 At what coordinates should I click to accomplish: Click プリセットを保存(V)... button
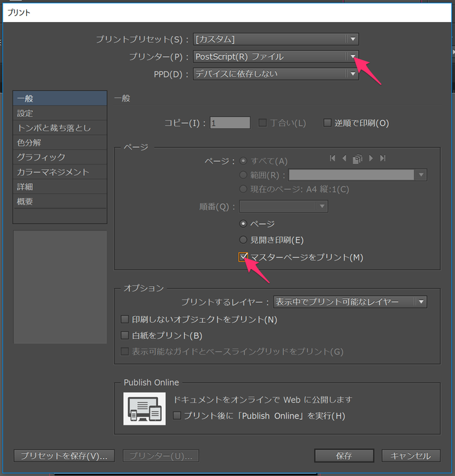pos(64,456)
